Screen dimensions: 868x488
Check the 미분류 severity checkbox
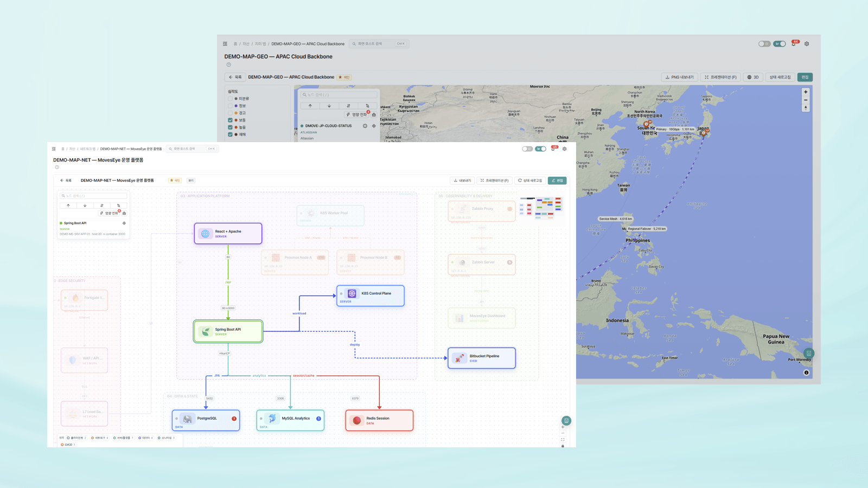coord(230,99)
